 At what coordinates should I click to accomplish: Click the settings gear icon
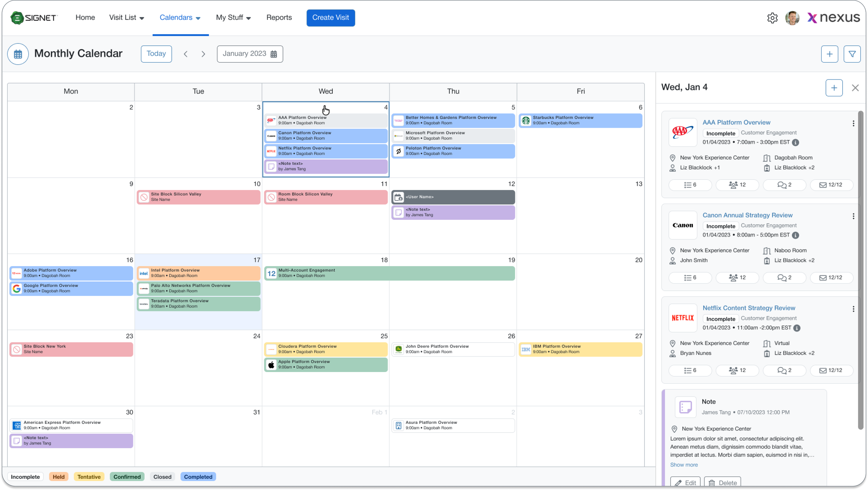[x=772, y=18]
